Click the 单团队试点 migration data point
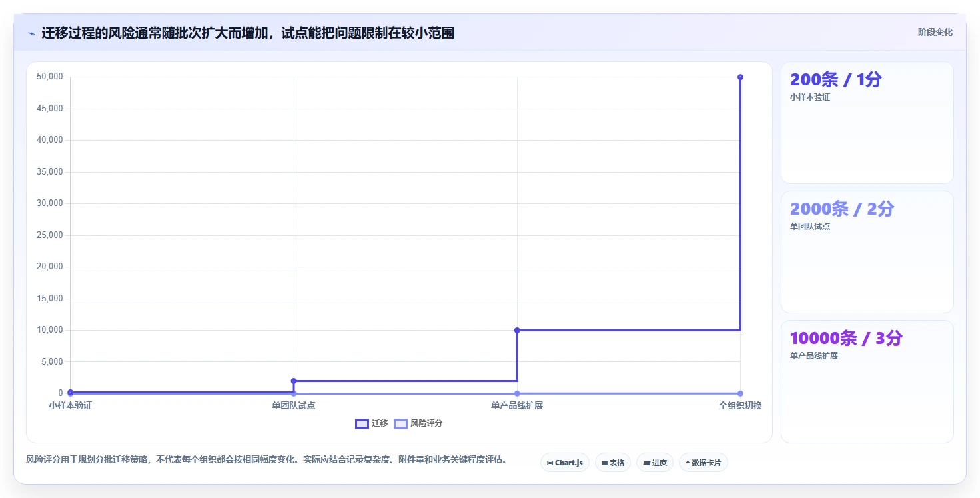 tap(294, 381)
